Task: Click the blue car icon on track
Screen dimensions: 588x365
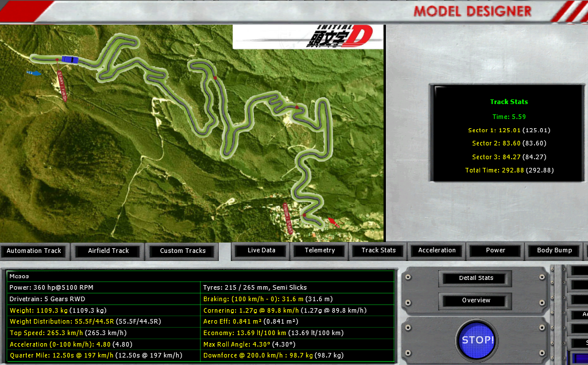Action: point(70,60)
